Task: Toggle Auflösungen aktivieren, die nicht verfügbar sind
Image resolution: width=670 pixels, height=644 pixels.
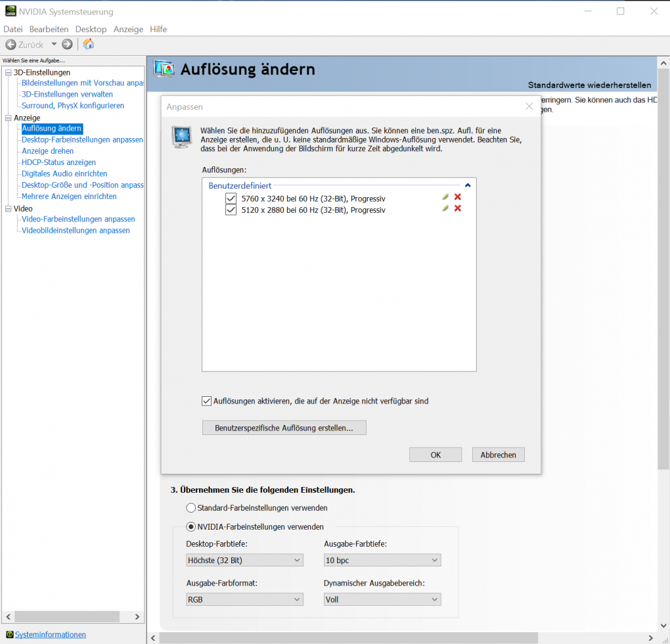Action: click(x=206, y=401)
